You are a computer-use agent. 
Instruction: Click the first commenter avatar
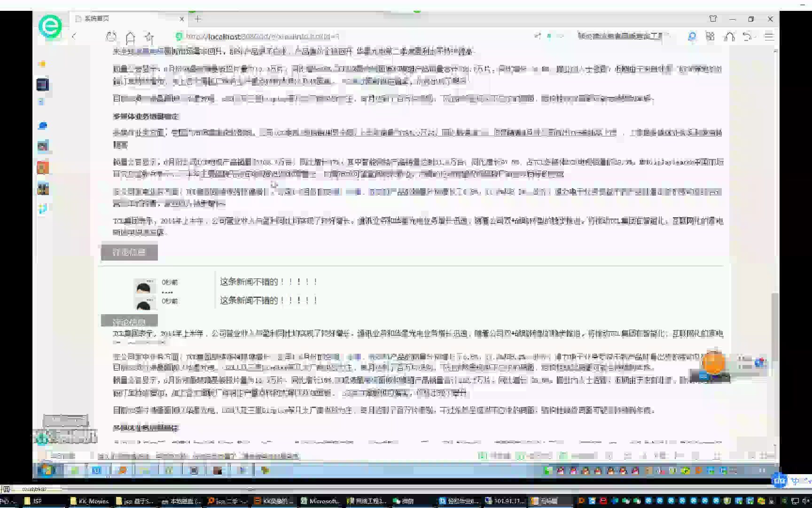[144, 286]
